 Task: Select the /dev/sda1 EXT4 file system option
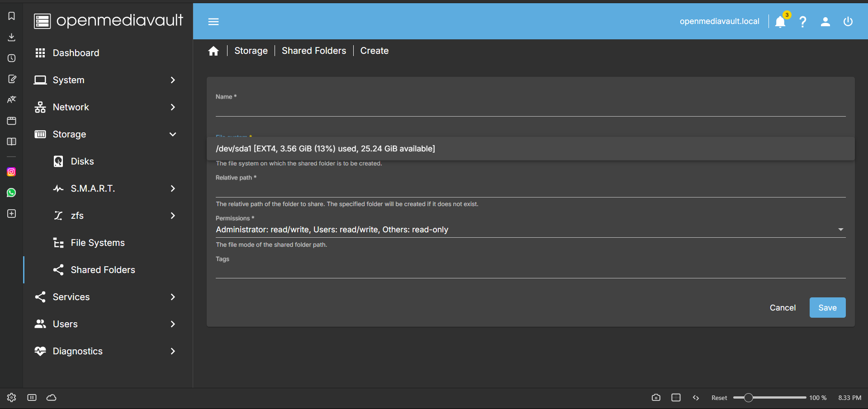(x=326, y=149)
